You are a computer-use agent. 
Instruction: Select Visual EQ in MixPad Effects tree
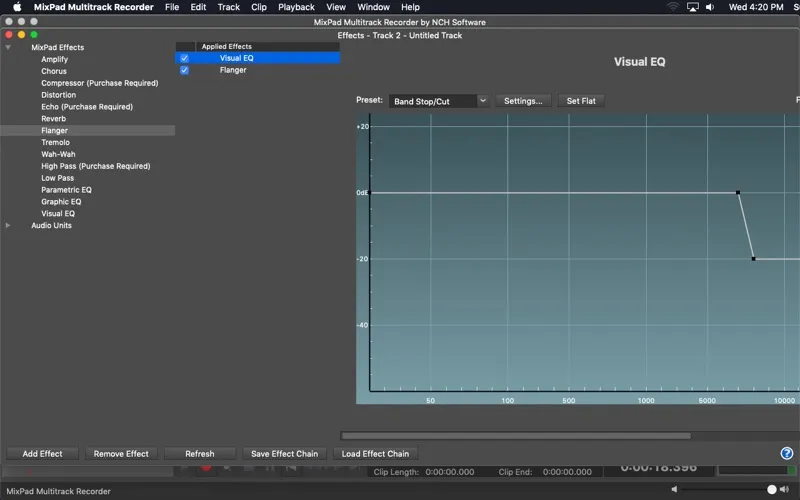(x=58, y=213)
